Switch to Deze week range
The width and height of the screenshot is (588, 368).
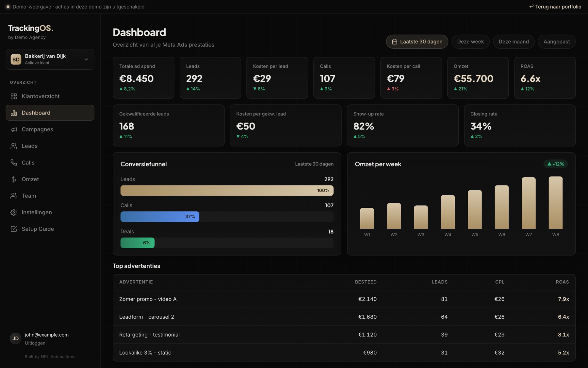[470, 42]
